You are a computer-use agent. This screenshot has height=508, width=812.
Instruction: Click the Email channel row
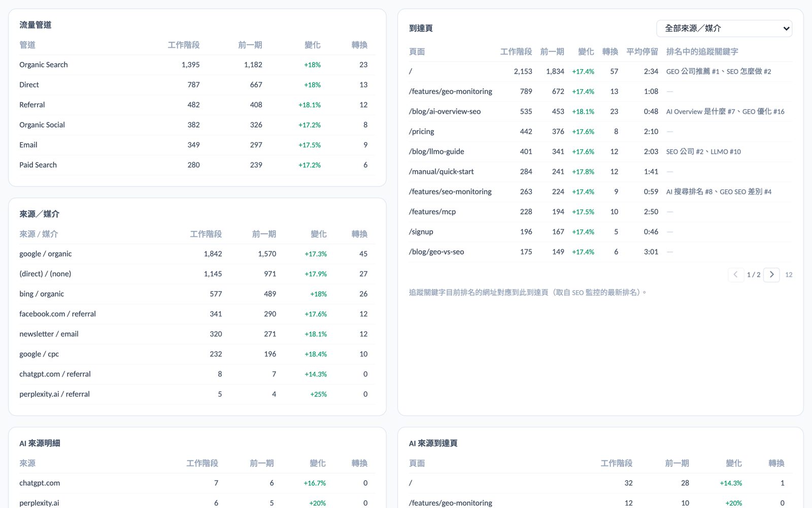coord(197,145)
